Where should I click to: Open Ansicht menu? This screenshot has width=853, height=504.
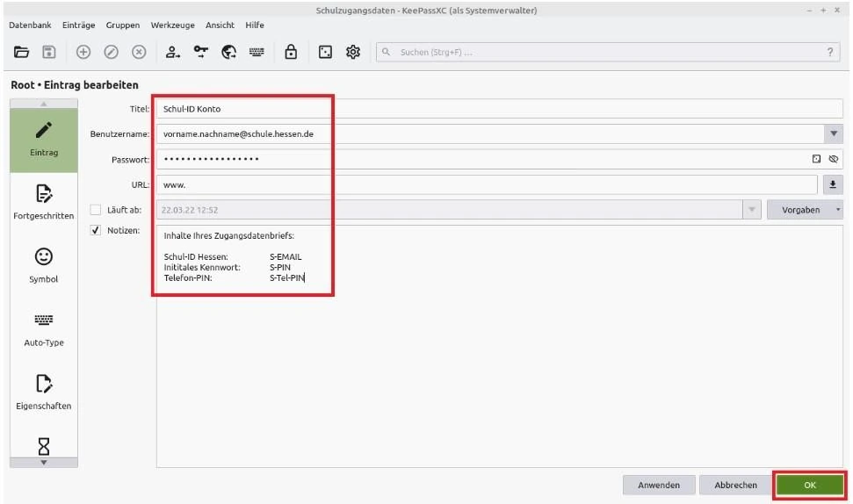tap(220, 25)
